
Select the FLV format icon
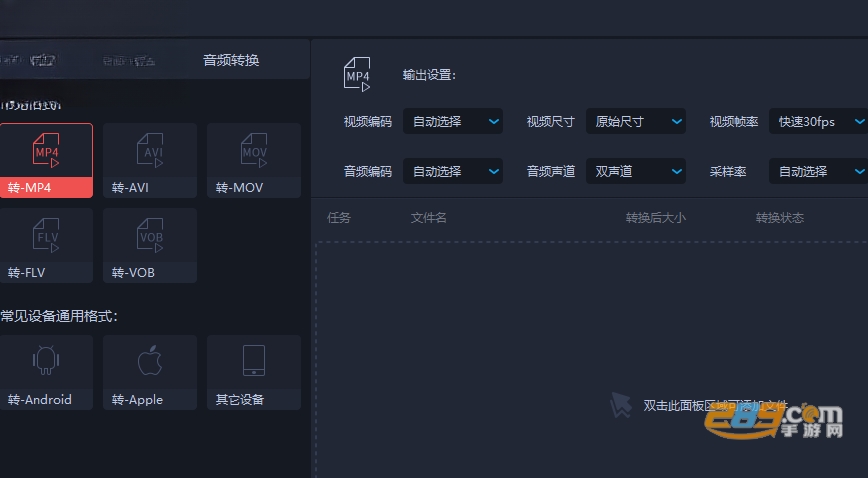[46, 235]
